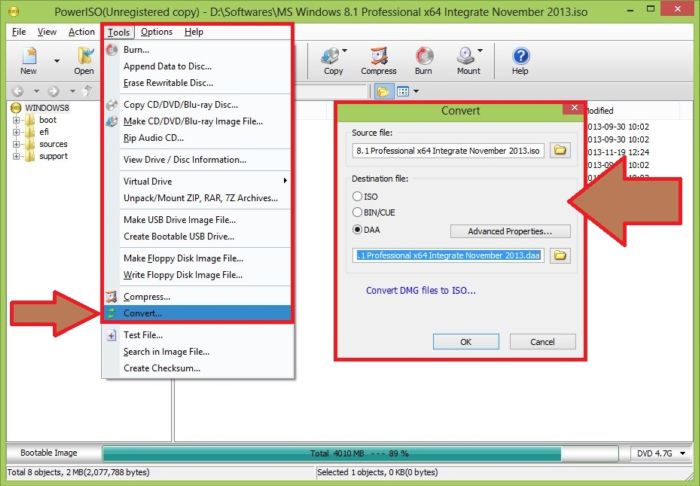Choose Rip Audio CD
The image size is (700, 486).
click(x=197, y=138)
